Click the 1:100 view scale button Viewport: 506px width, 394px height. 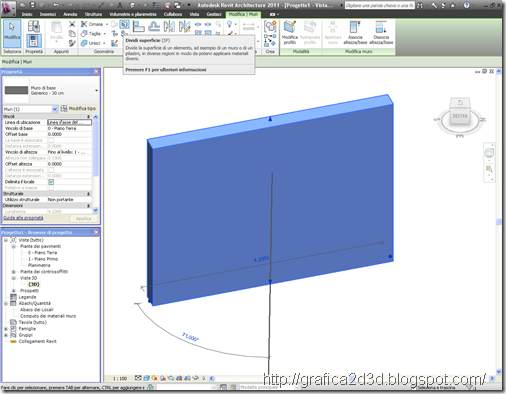[x=120, y=378]
